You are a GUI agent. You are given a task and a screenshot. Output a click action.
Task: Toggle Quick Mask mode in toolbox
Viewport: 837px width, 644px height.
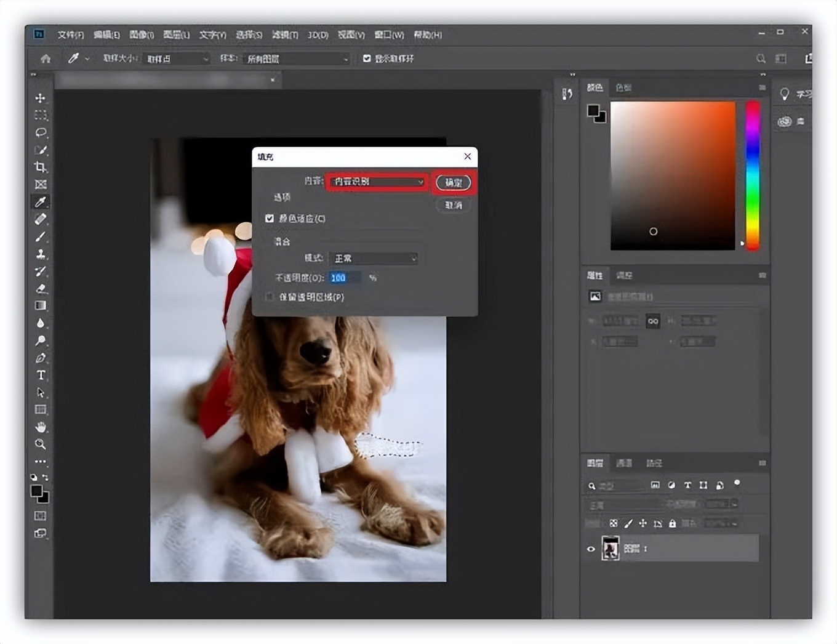(x=41, y=516)
